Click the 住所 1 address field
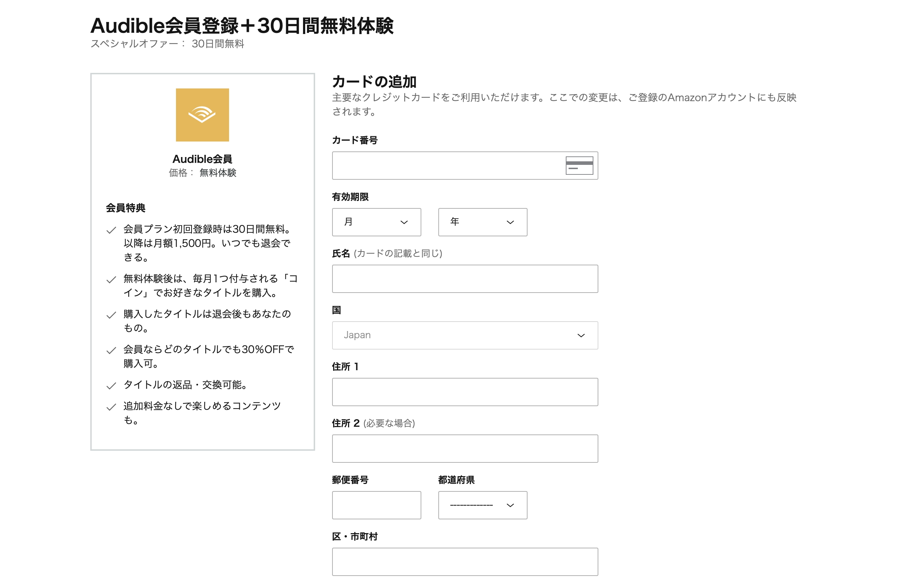 pyautogui.click(x=465, y=392)
